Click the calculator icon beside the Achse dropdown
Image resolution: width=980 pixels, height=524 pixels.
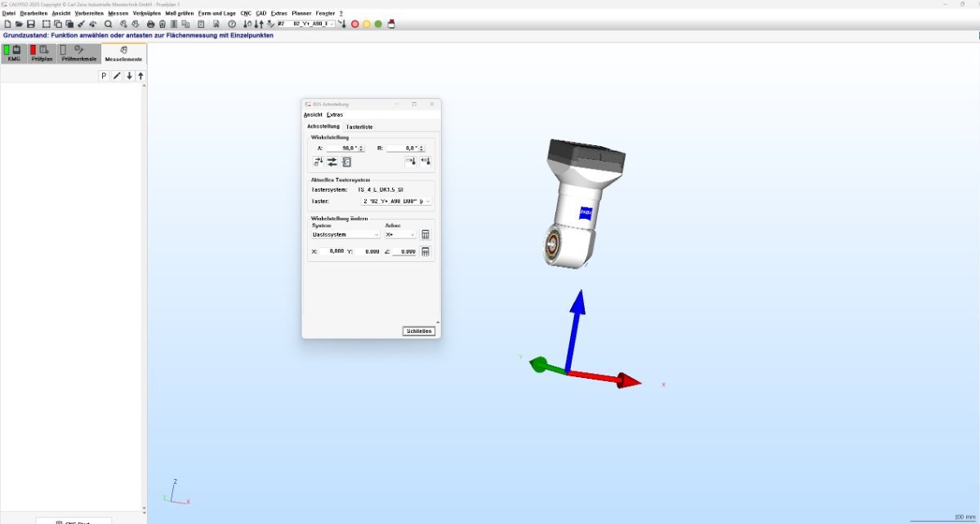pyautogui.click(x=425, y=235)
